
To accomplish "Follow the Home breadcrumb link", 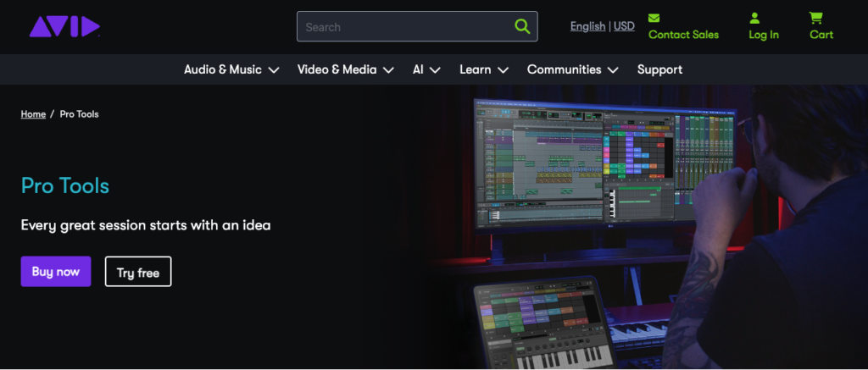I will click(x=33, y=114).
